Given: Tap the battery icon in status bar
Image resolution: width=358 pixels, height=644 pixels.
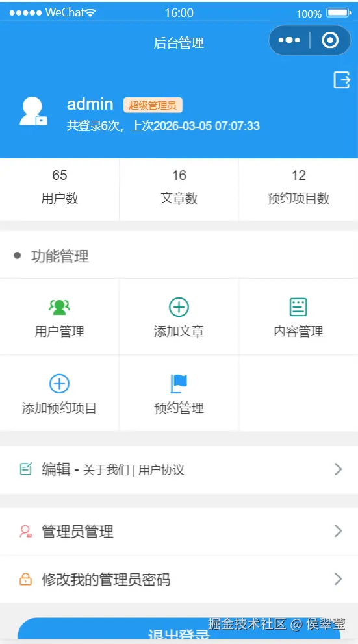Looking at the screenshot, I should [339, 13].
